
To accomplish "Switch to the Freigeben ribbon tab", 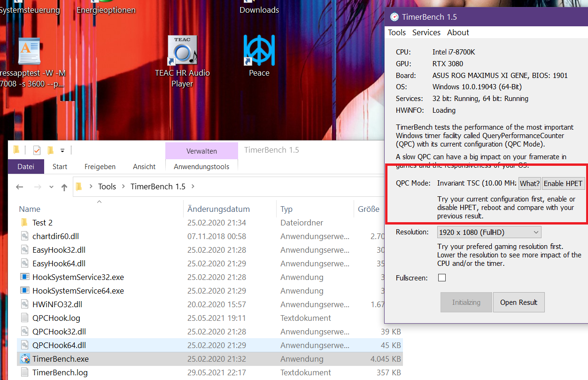I will click(100, 166).
